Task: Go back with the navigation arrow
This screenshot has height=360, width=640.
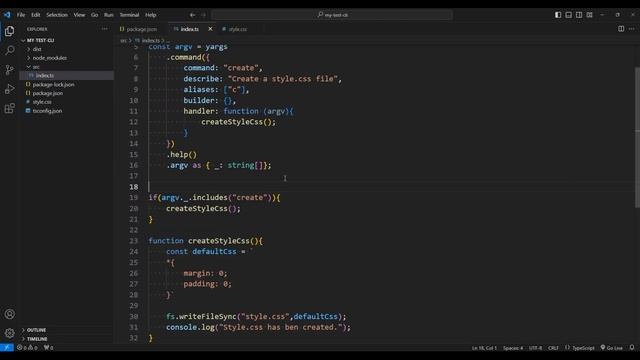Action: click(192, 15)
